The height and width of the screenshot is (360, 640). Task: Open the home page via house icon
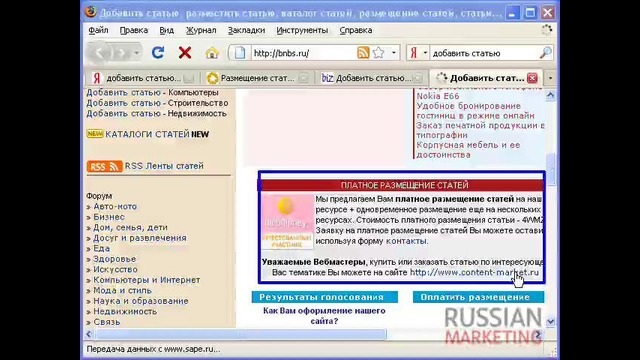212,53
